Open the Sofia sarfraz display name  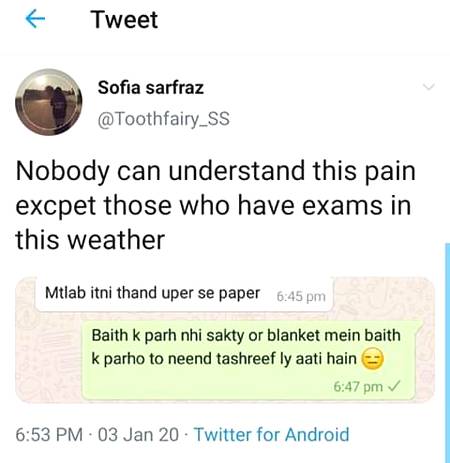151,88
